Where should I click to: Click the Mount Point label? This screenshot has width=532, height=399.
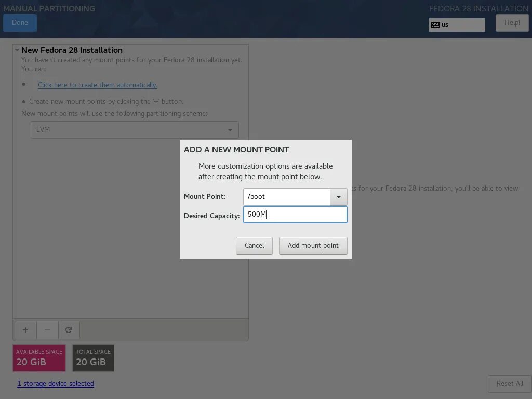click(x=205, y=197)
